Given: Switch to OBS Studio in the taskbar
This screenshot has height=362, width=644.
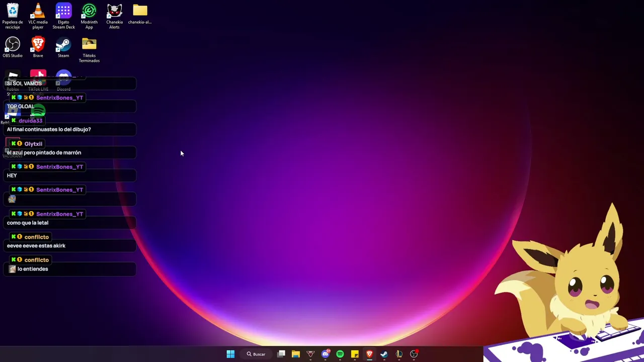Looking at the screenshot, I should tap(414, 354).
